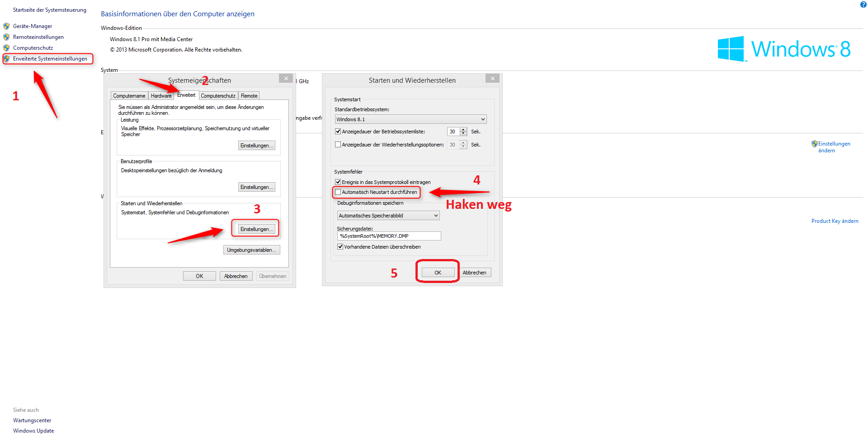
Task: Switch to the Computerschutz tab
Action: click(x=218, y=96)
